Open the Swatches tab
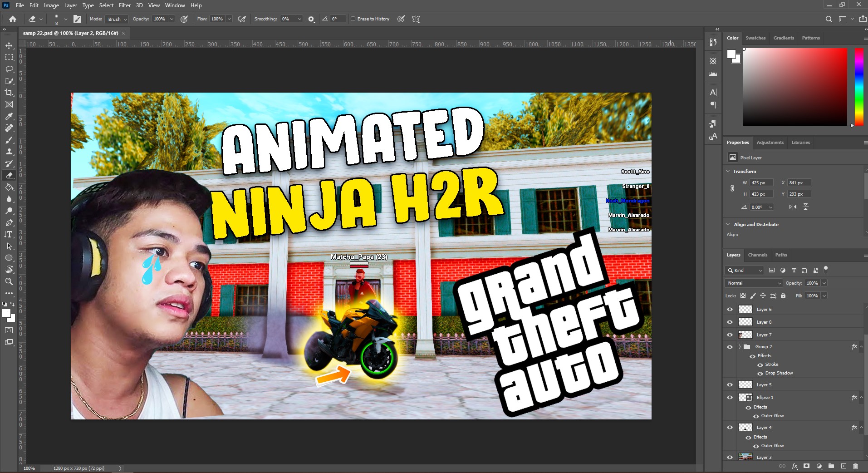This screenshot has height=473, width=868. point(755,38)
